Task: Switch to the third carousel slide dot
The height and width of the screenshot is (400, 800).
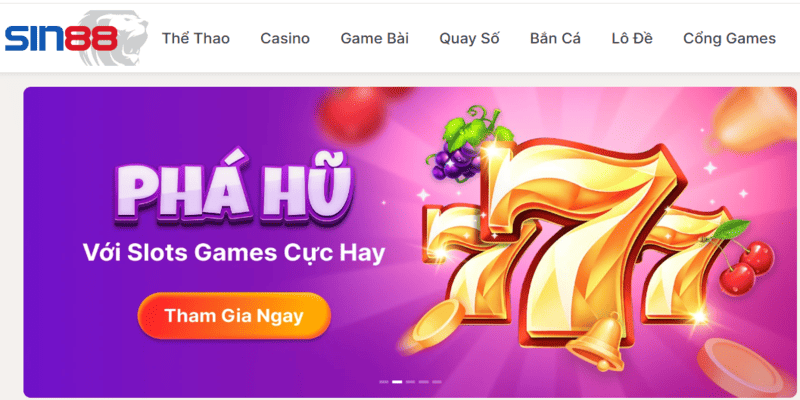Action: point(410,382)
